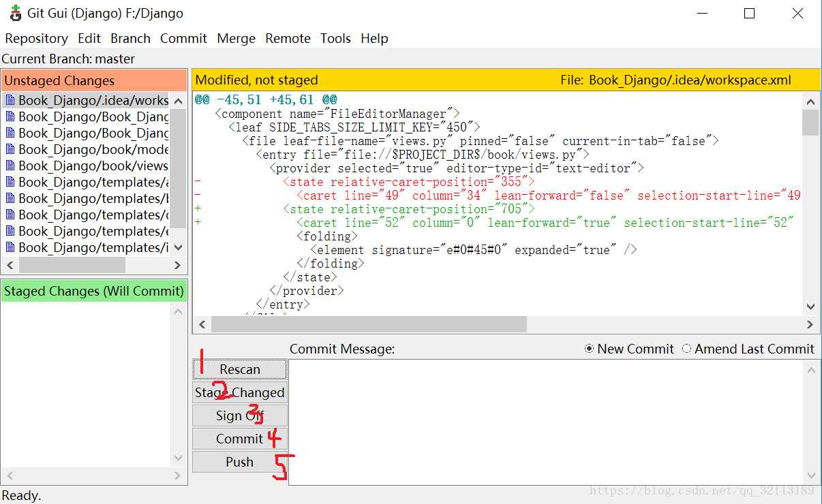Select the Book_Django/templates/a file row
Screen dimensions: 822x504
pyautogui.click(x=85, y=182)
